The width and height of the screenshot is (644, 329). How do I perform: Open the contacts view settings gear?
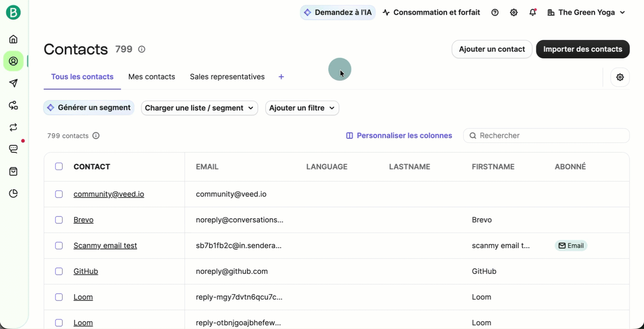[620, 77]
